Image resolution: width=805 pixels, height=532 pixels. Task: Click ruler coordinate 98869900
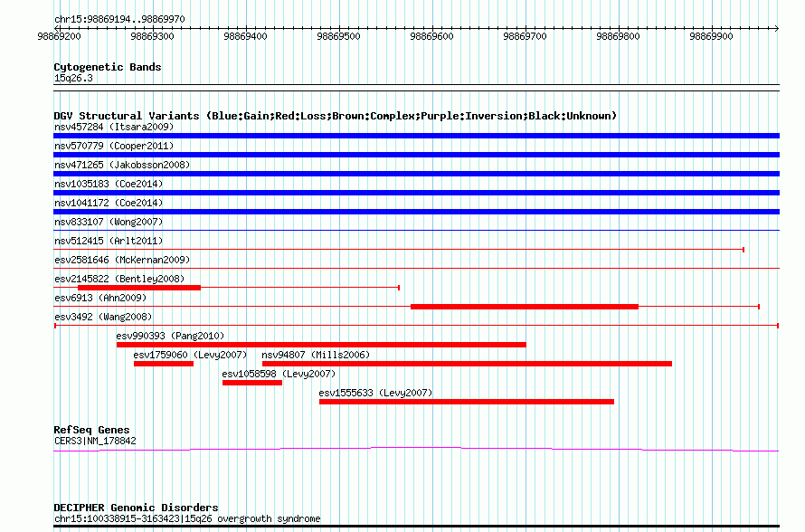pos(711,36)
